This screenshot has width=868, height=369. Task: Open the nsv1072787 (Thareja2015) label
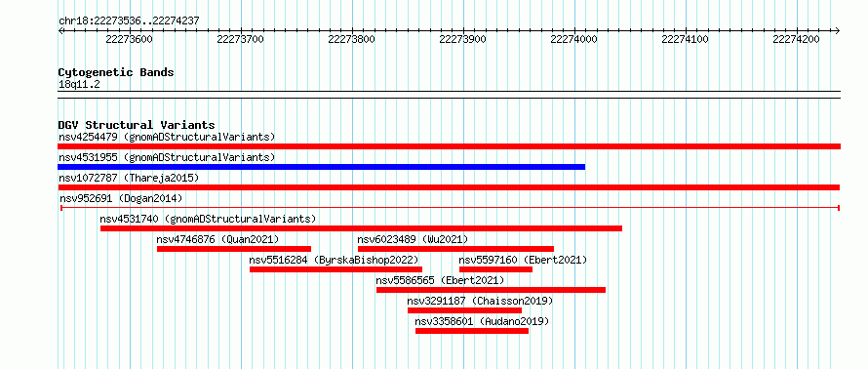pos(129,178)
